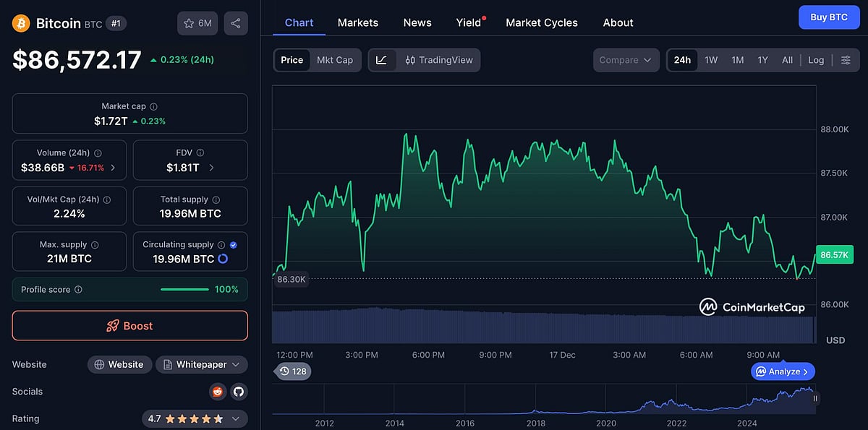Switch to the Markets tab
The height and width of the screenshot is (430, 868).
point(357,22)
